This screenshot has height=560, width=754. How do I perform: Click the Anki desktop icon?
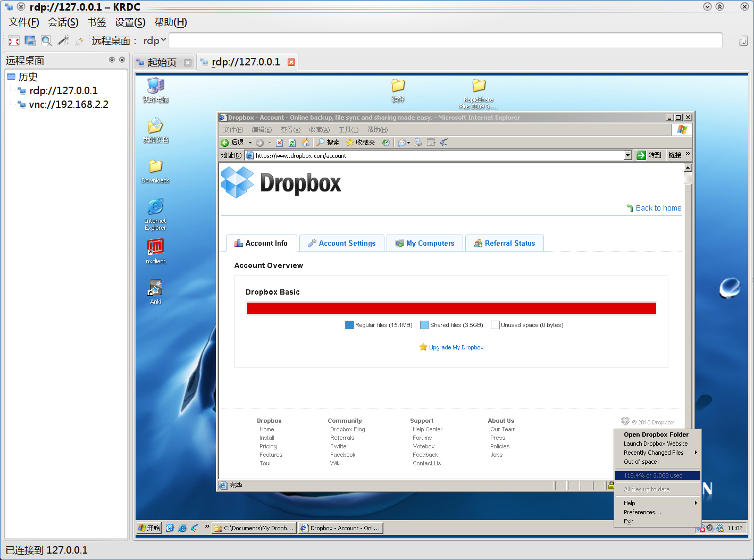click(x=155, y=292)
